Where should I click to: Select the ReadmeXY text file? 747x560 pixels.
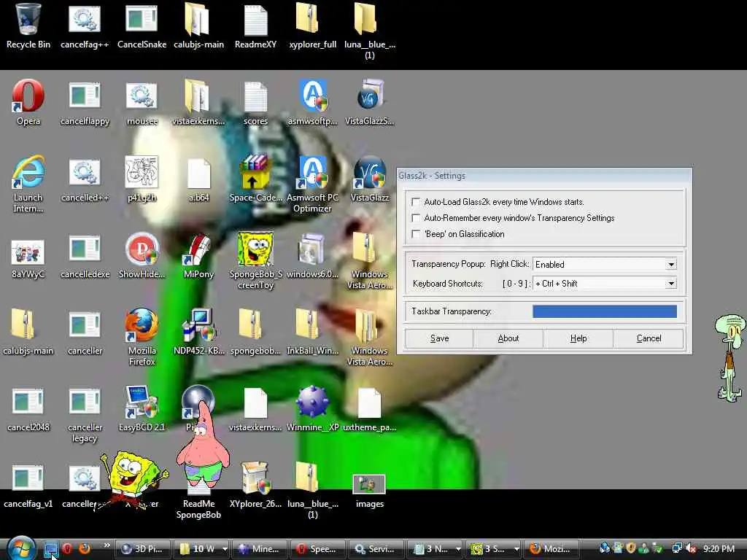tap(256, 26)
